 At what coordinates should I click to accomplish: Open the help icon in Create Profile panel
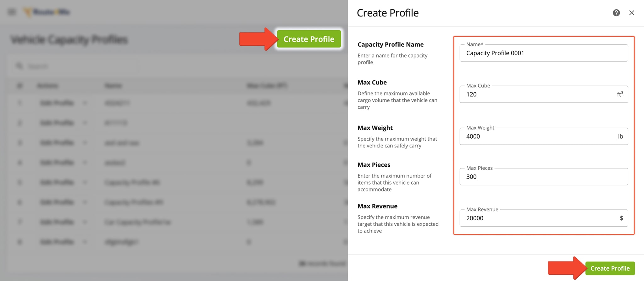[x=616, y=13]
